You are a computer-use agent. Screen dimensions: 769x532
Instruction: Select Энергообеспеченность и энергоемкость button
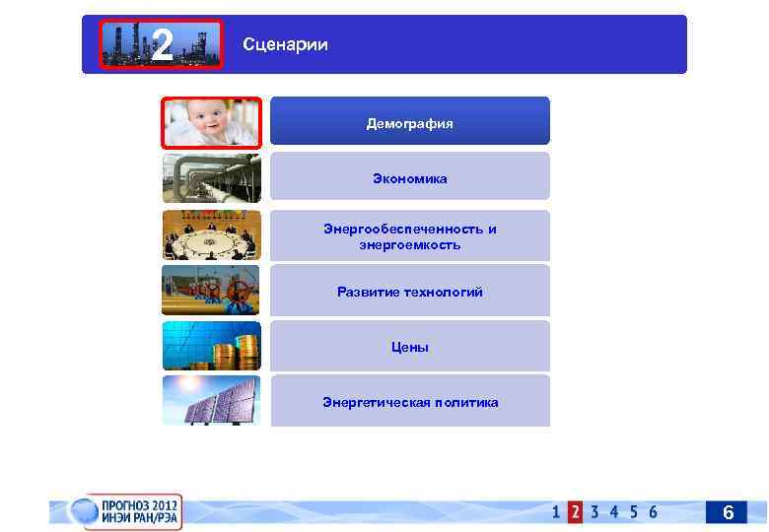pyautogui.click(x=410, y=235)
